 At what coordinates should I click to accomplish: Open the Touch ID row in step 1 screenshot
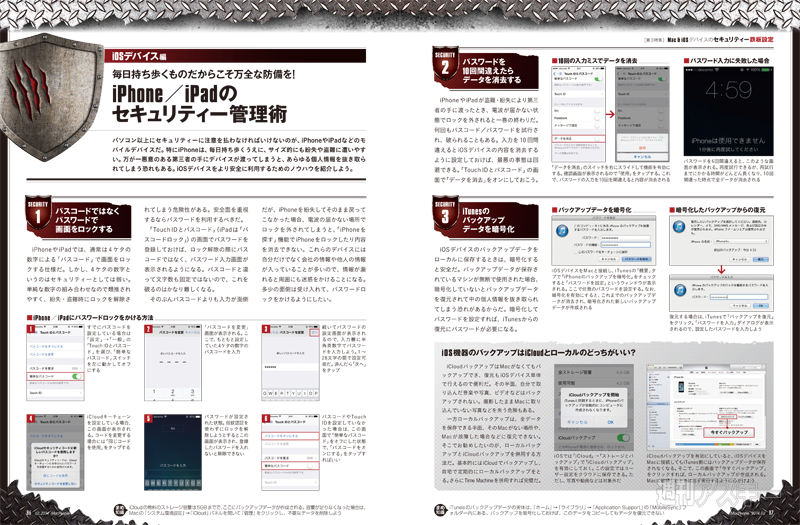click(56, 393)
